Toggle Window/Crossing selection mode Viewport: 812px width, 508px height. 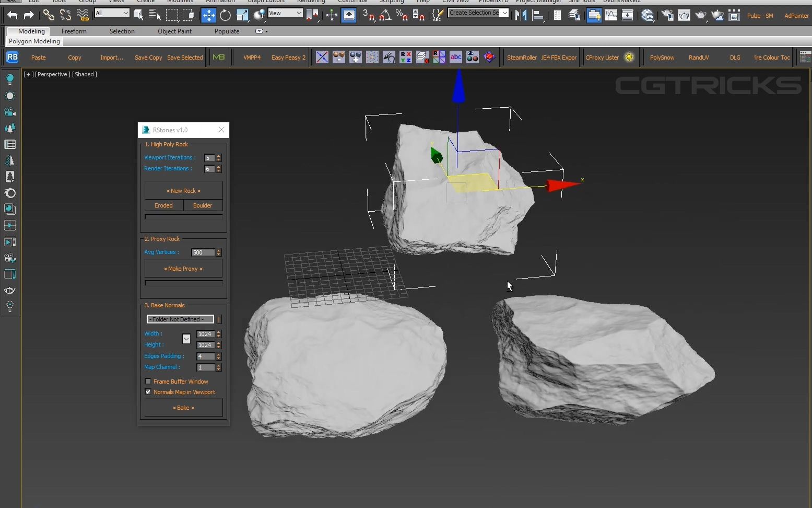[189, 15]
